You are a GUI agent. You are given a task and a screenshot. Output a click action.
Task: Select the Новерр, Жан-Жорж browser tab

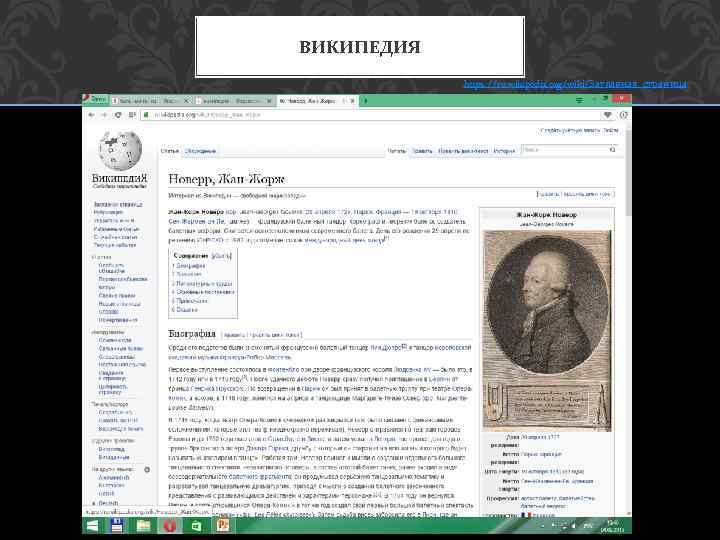[x=317, y=100]
